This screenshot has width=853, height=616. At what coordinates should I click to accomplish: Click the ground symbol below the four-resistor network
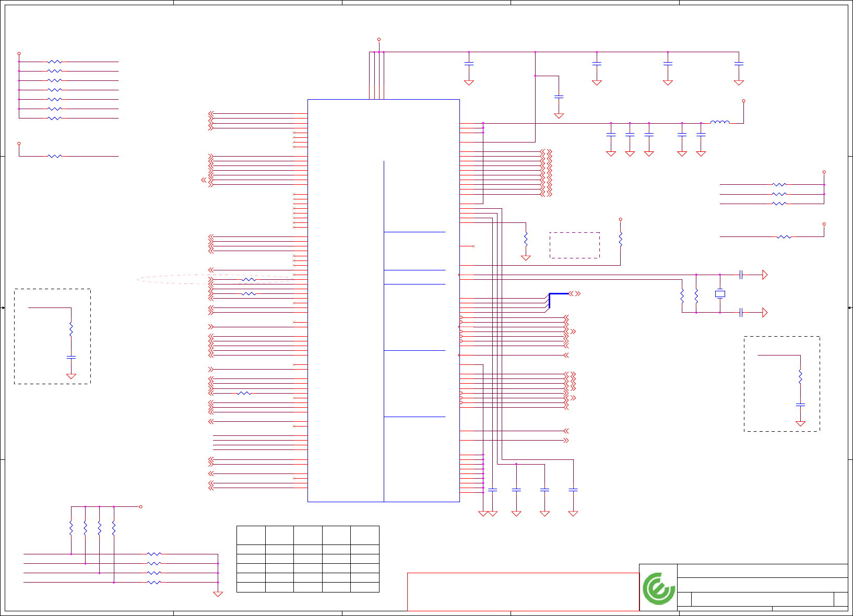point(218,594)
